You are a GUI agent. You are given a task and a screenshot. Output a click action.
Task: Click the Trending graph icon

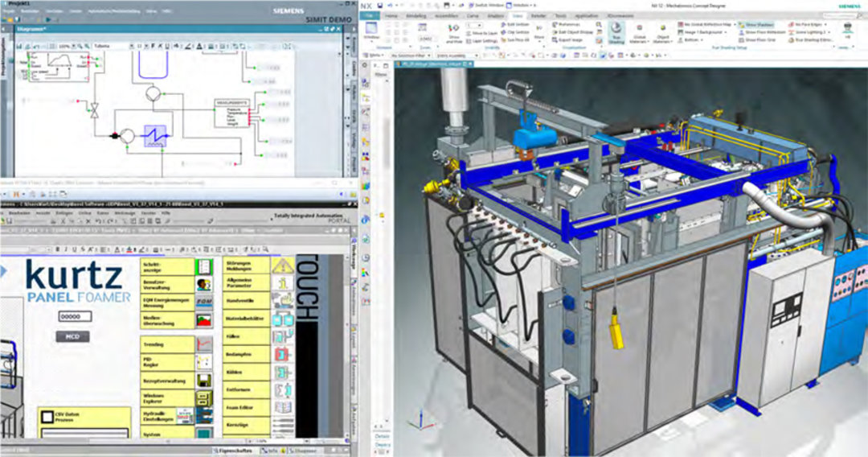(204, 344)
